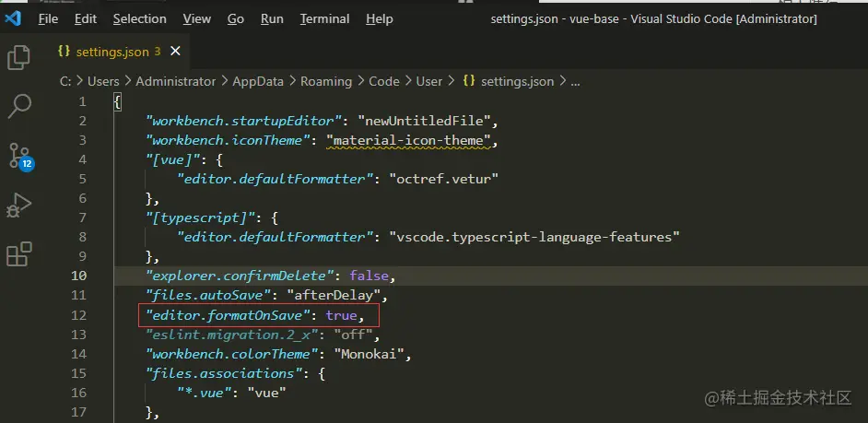The width and height of the screenshot is (868, 423).
Task: Click the "files.autoSave" key
Action: (x=209, y=295)
